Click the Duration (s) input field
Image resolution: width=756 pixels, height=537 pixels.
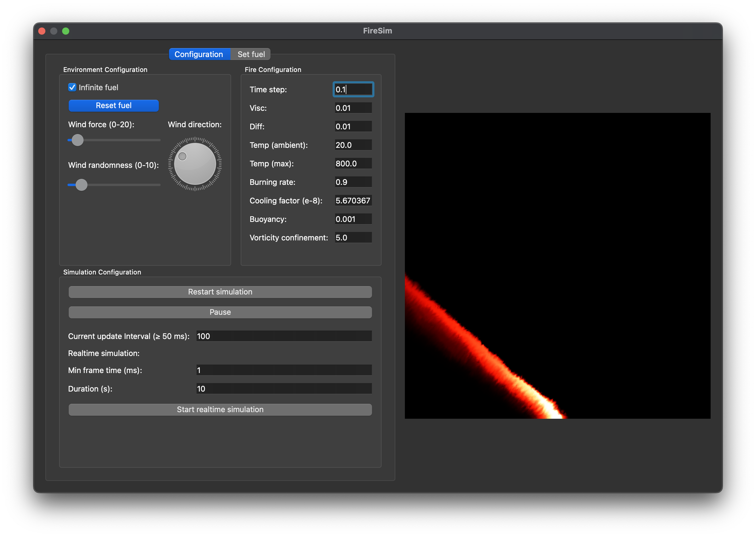coord(284,389)
